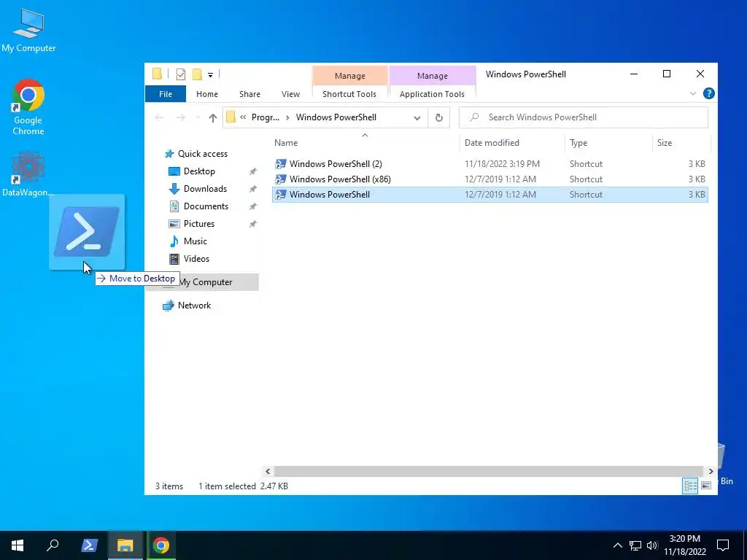Open volume control tray icon

pyautogui.click(x=652, y=545)
